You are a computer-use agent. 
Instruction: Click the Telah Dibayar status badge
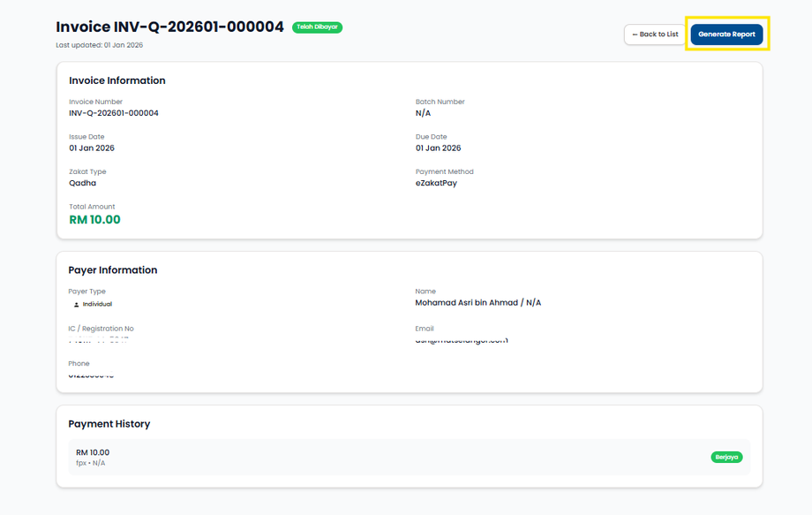click(x=317, y=27)
